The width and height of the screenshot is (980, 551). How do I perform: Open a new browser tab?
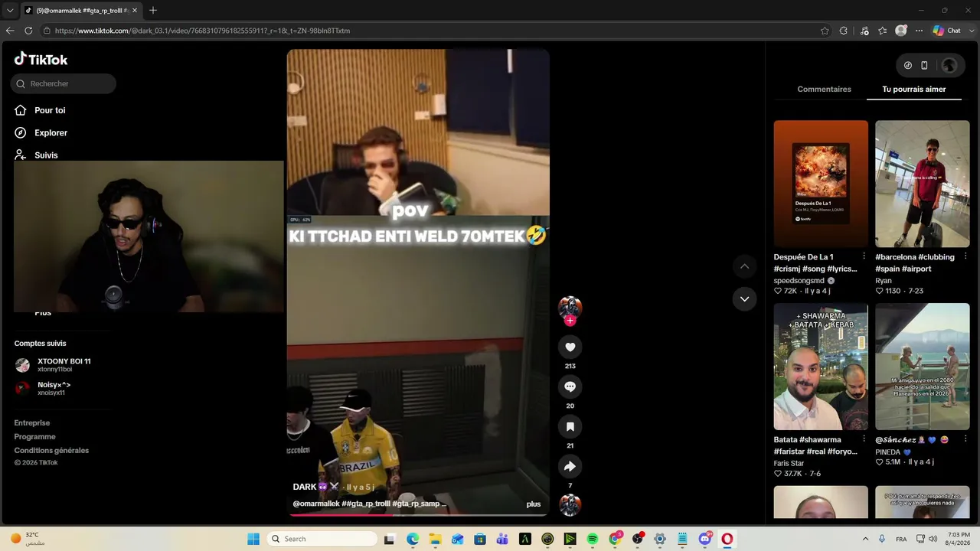coord(153,11)
